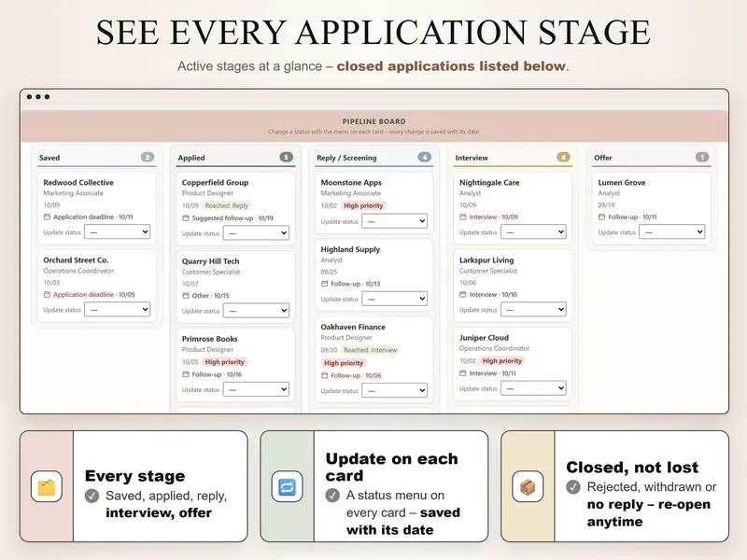Click the Saved column count badge
The image size is (747, 560).
[x=148, y=157]
